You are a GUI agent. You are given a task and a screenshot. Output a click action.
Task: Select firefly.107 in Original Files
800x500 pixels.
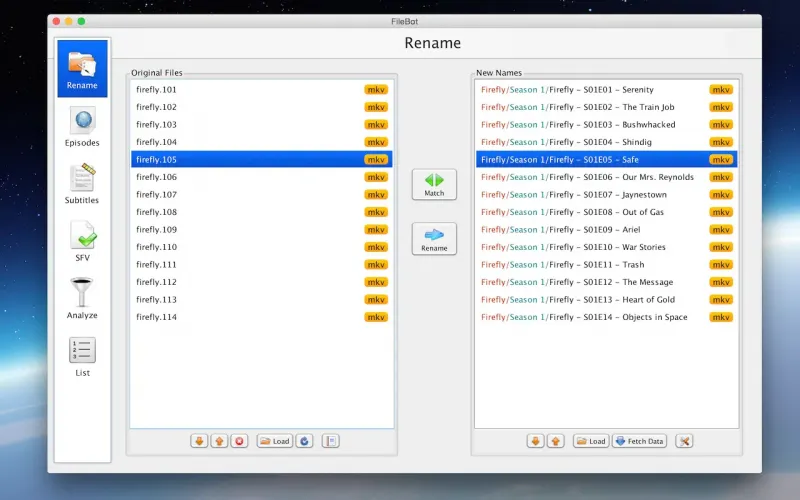click(x=262, y=194)
